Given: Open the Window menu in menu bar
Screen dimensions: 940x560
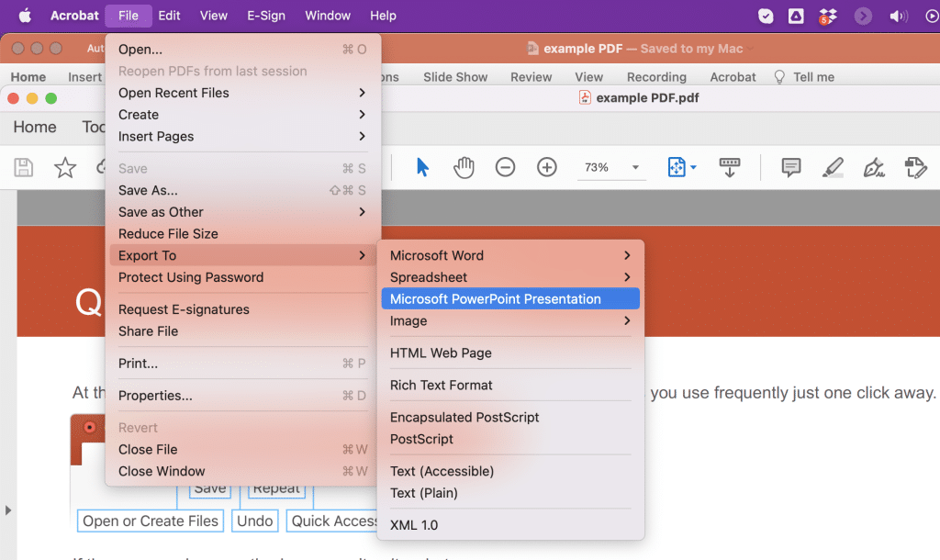Looking at the screenshot, I should pos(328,16).
